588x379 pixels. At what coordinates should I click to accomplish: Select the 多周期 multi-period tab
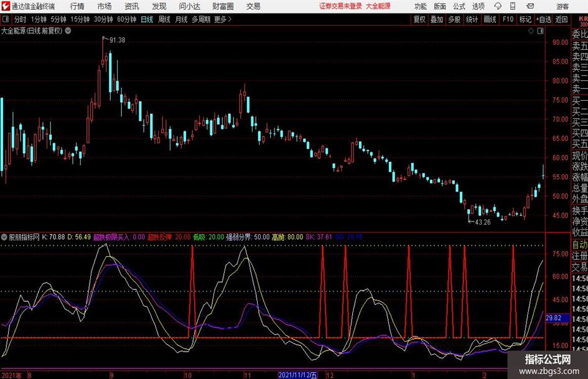tap(201, 19)
